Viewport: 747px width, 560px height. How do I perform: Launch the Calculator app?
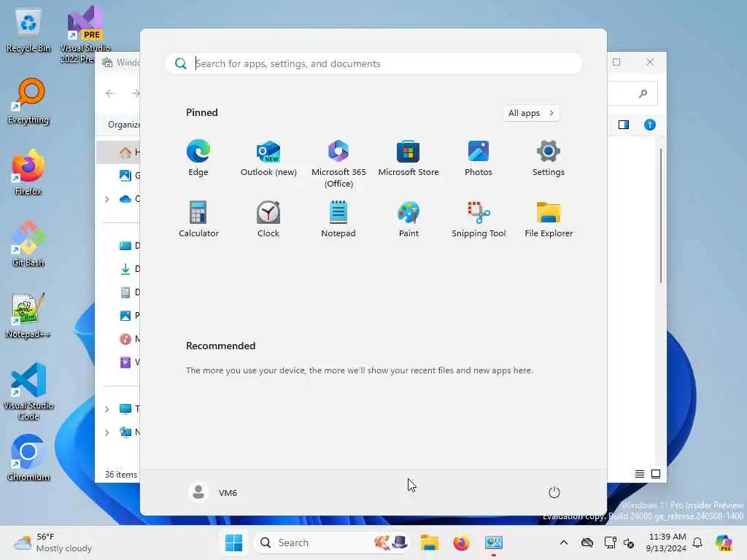tap(198, 219)
